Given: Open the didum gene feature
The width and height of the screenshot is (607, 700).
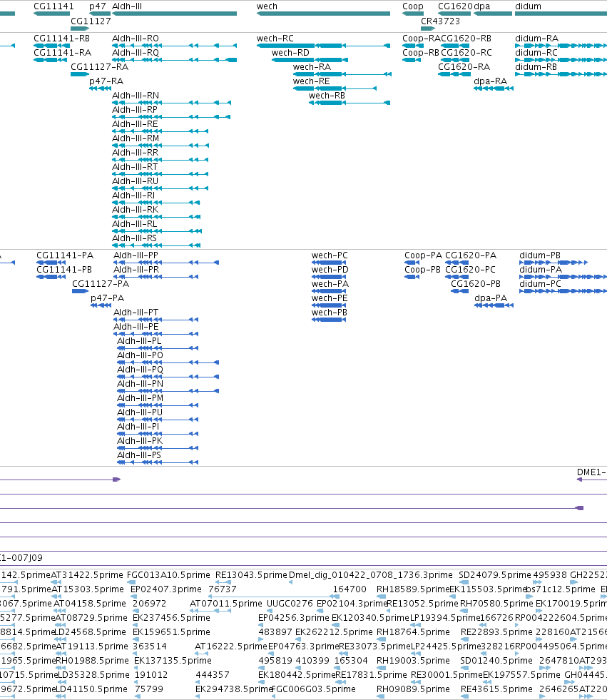Looking at the screenshot, I should click(561, 14).
